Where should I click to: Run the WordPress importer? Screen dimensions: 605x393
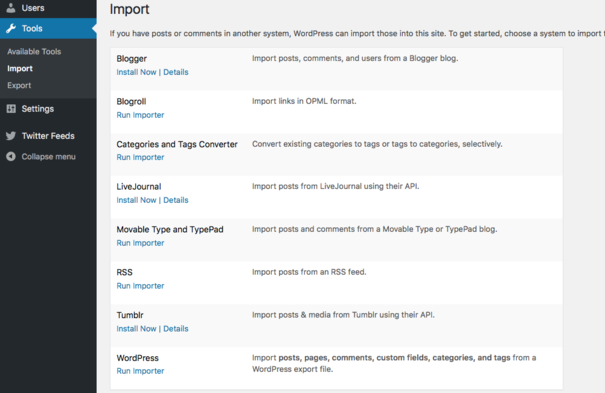coord(140,371)
